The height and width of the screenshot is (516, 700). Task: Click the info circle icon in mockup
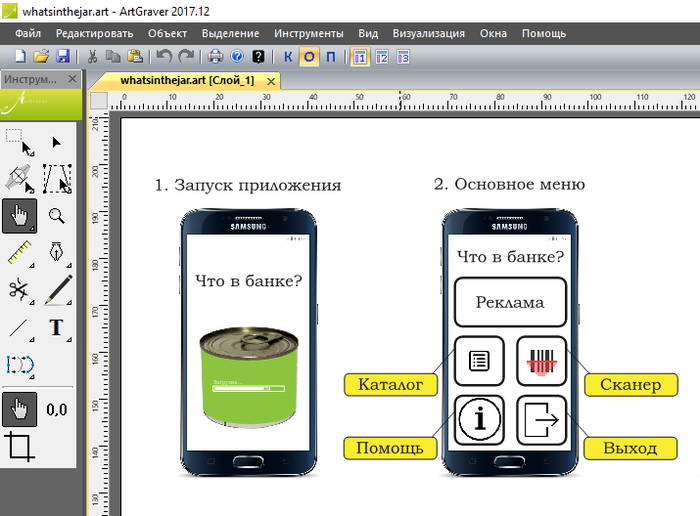pyautogui.click(x=479, y=420)
